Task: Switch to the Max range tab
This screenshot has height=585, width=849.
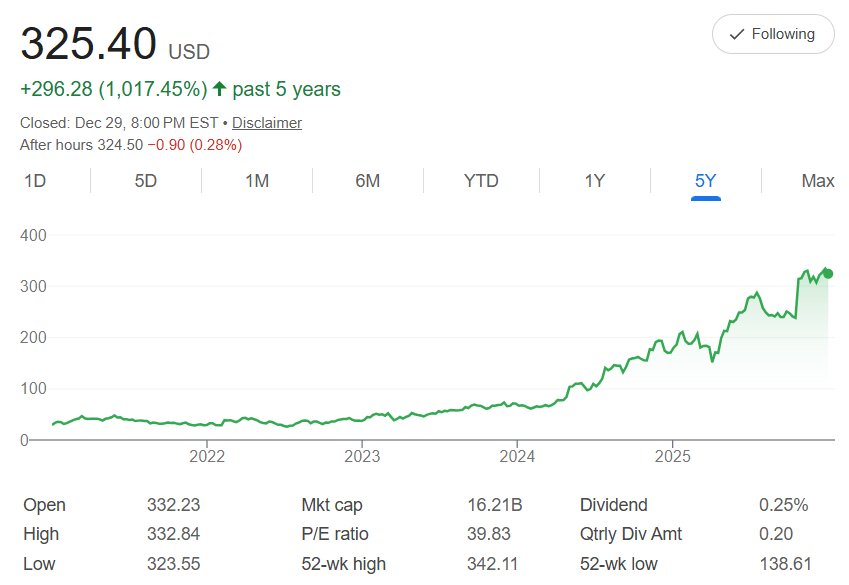Action: click(818, 181)
